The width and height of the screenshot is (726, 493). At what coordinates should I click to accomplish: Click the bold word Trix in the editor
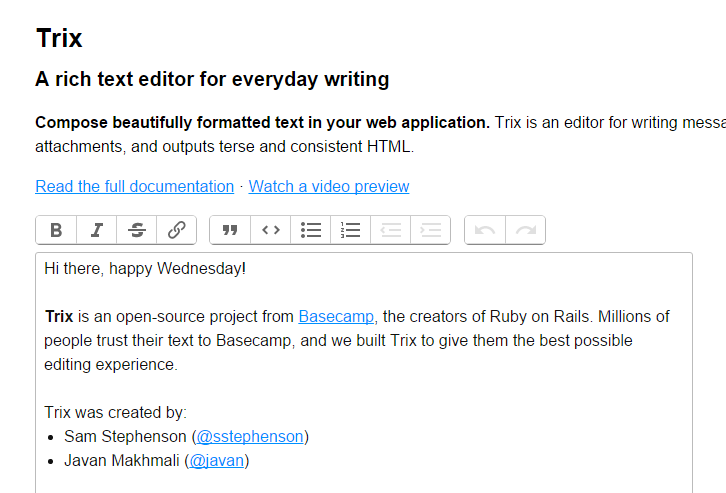click(59, 317)
